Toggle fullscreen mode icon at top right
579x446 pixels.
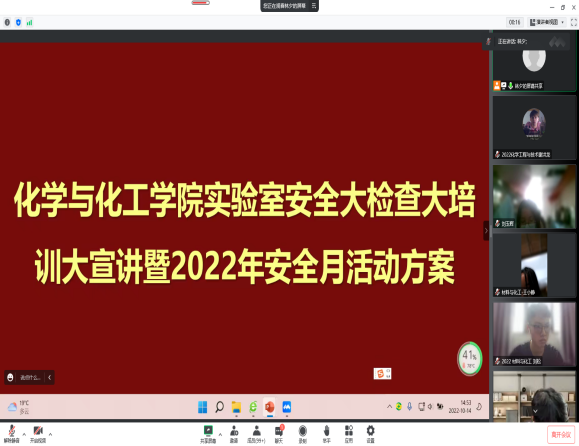tap(573, 23)
